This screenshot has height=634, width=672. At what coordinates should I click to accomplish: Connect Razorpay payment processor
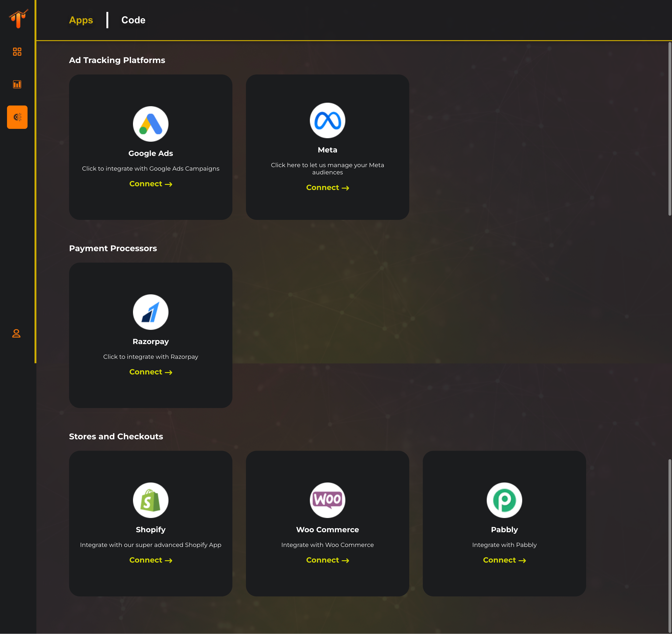150,372
